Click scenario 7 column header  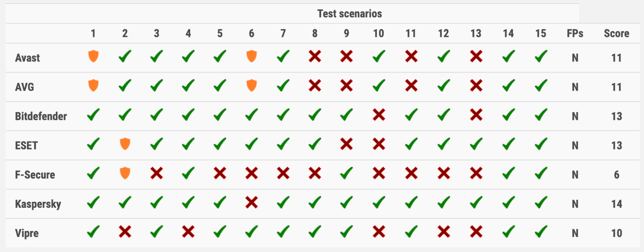283,33
